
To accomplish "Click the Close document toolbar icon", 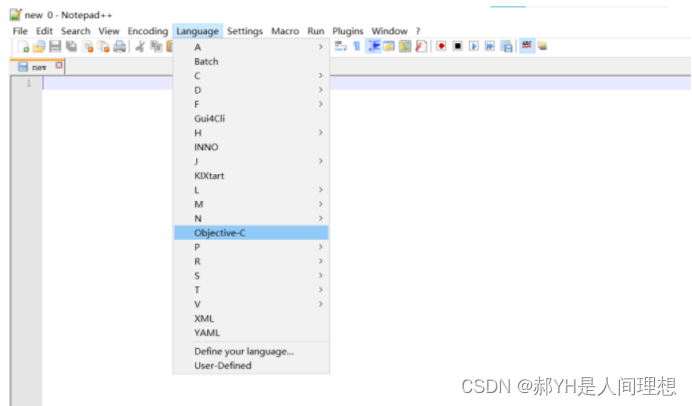I will [88, 46].
